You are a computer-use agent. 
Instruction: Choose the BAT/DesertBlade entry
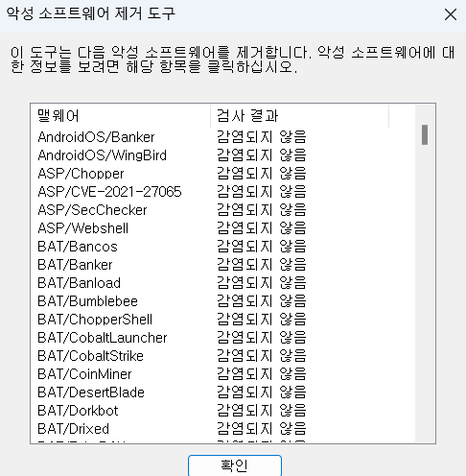point(91,393)
